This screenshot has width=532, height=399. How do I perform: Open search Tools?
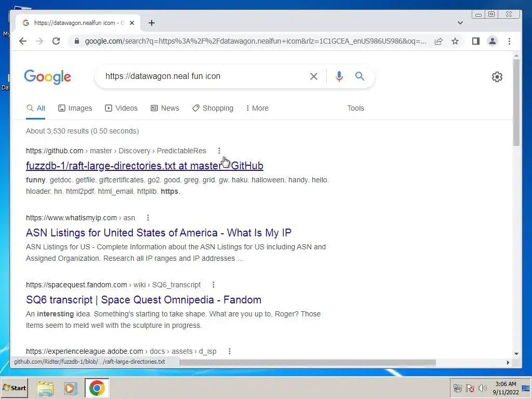click(355, 108)
